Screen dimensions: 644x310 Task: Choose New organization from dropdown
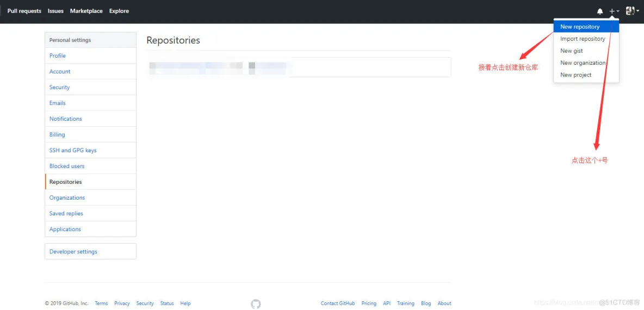tap(583, 63)
